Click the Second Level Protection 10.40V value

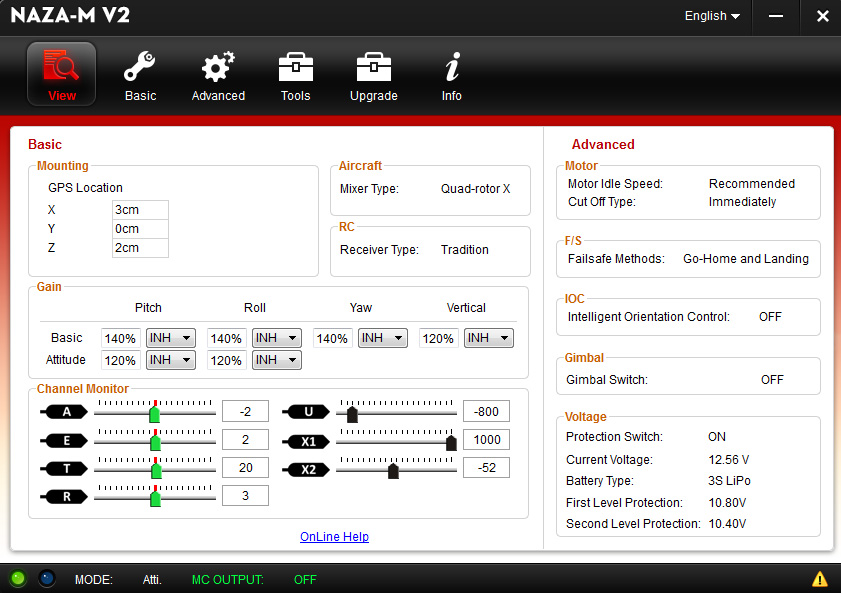pos(727,523)
